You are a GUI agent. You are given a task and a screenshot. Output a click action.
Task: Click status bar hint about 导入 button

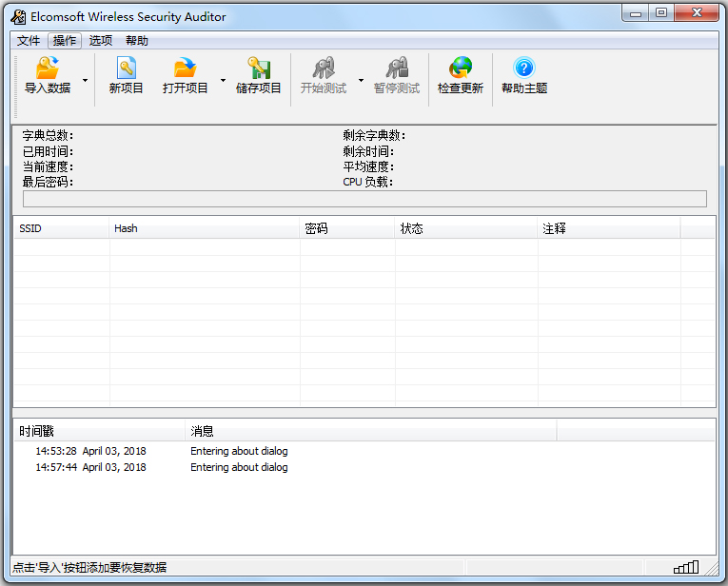(89, 567)
